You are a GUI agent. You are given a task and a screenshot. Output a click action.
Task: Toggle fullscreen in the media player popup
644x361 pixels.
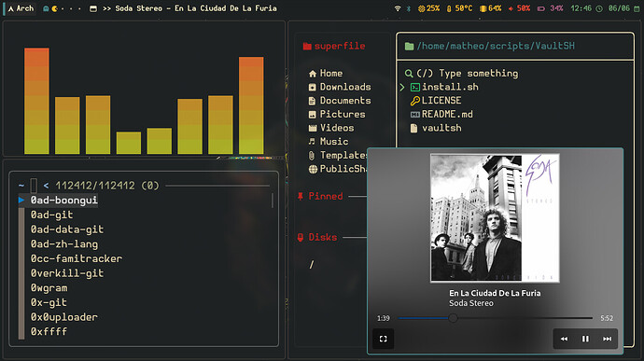click(x=384, y=339)
